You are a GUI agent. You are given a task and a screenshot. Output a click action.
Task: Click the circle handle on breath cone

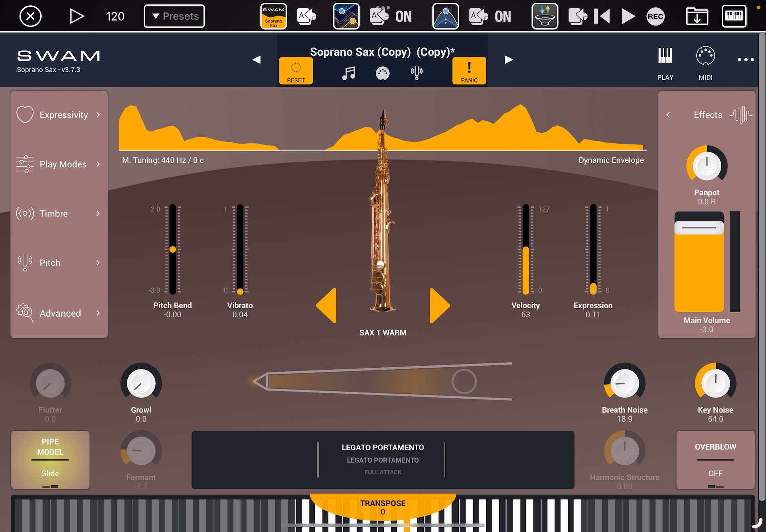click(464, 381)
